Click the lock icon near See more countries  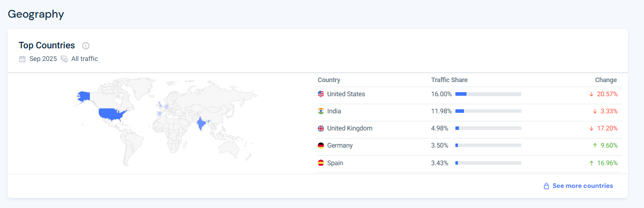pyautogui.click(x=546, y=186)
